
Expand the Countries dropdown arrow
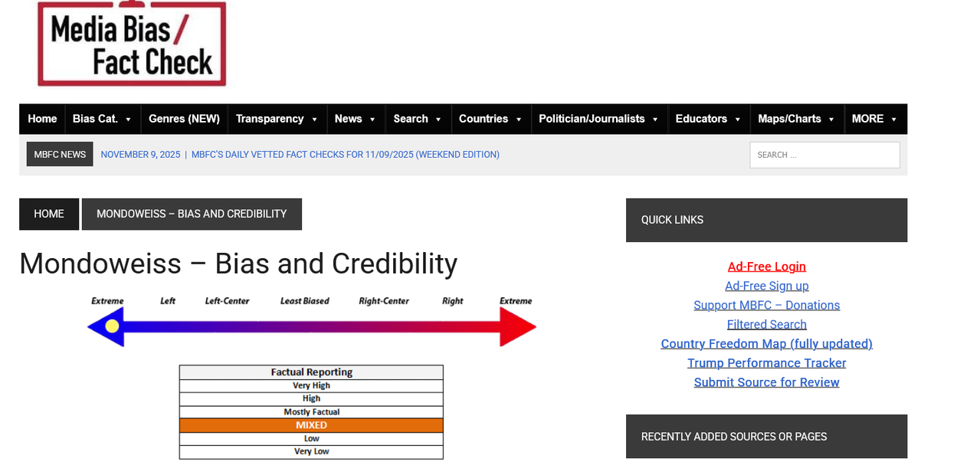click(519, 120)
